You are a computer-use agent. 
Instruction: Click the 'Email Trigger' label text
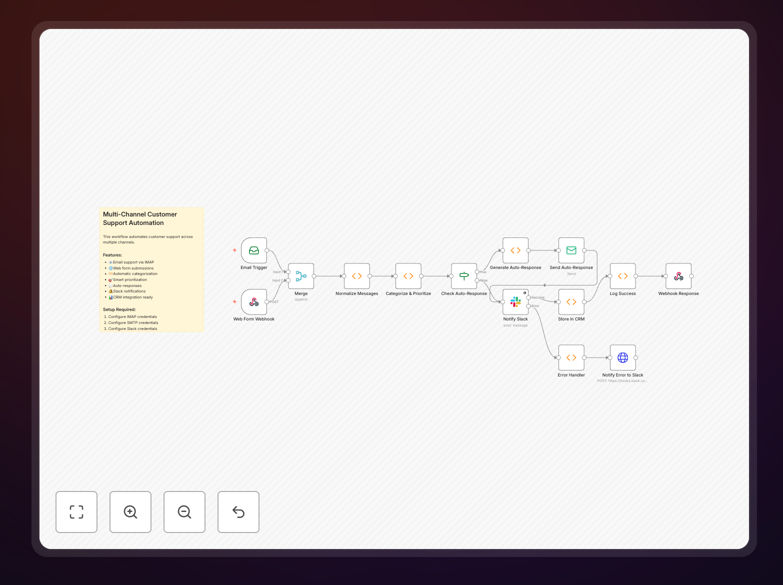click(254, 267)
